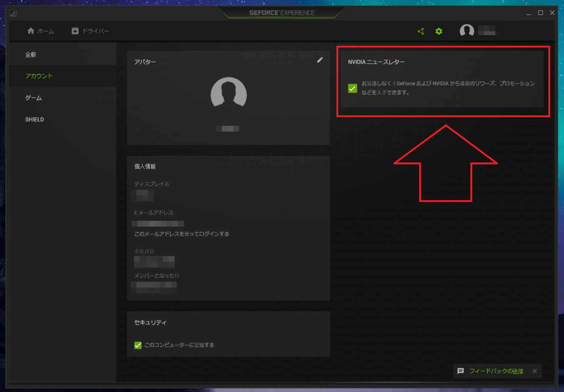The image size is (564, 392).
Task: Click the user profile avatar icon in header
Action: (467, 31)
